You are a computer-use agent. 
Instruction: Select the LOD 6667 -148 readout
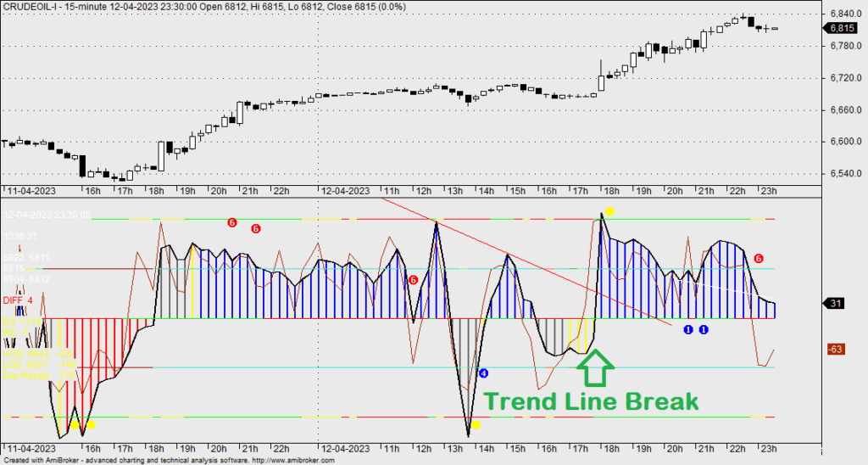tap(39, 365)
